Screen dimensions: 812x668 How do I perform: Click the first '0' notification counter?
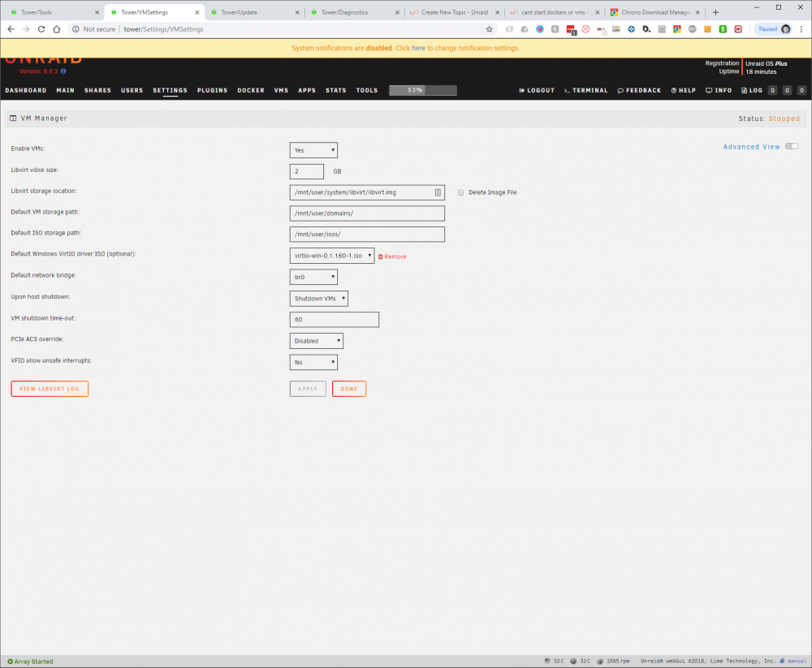pyautogui.click(x=772, y=90)
